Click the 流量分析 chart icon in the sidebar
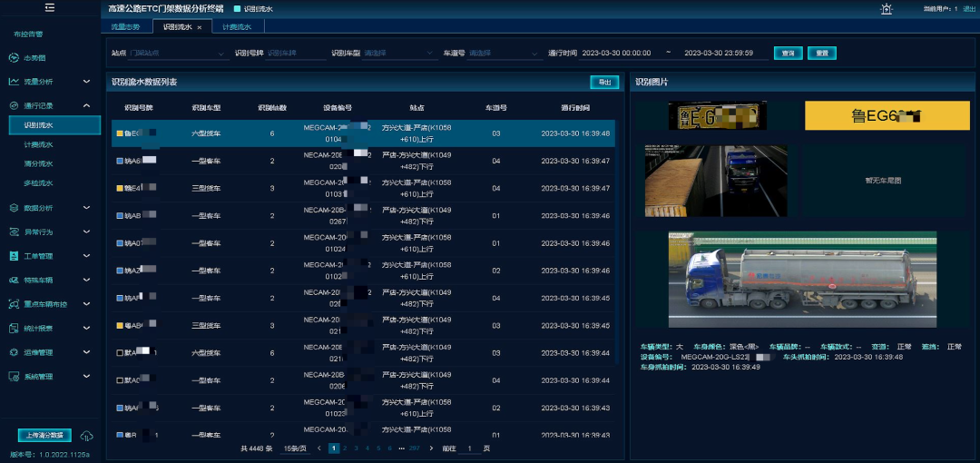This screenshot has width=980, height=463. pyautogui.click(x=14, y=82)
